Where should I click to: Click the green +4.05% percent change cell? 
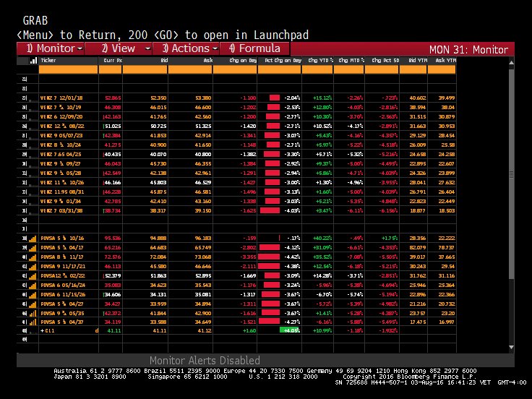point(290,330)
